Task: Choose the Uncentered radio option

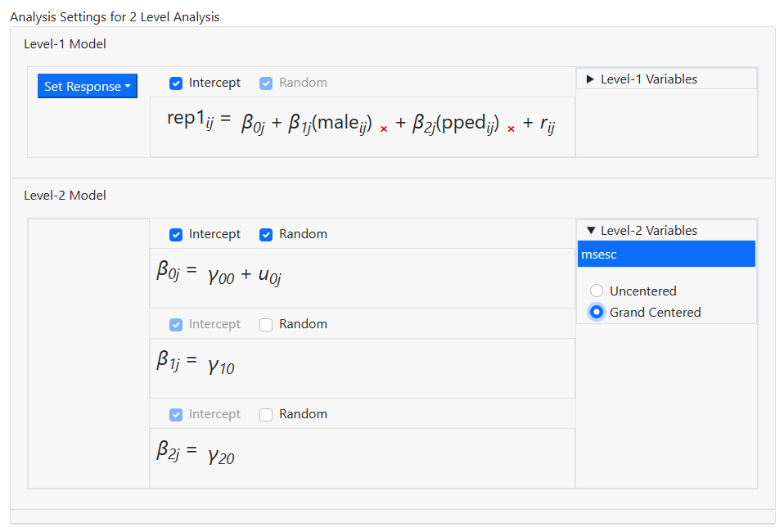Action: coord(597,291)
